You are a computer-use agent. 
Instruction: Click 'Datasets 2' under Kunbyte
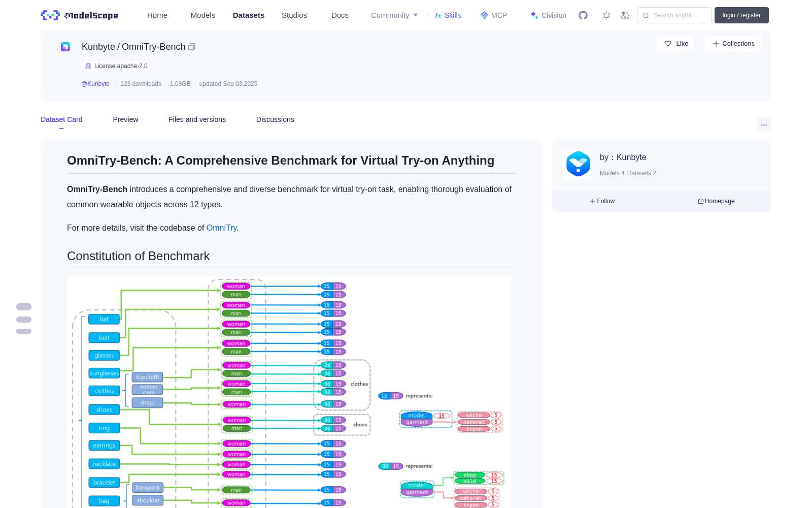click(x=641, y=173)
